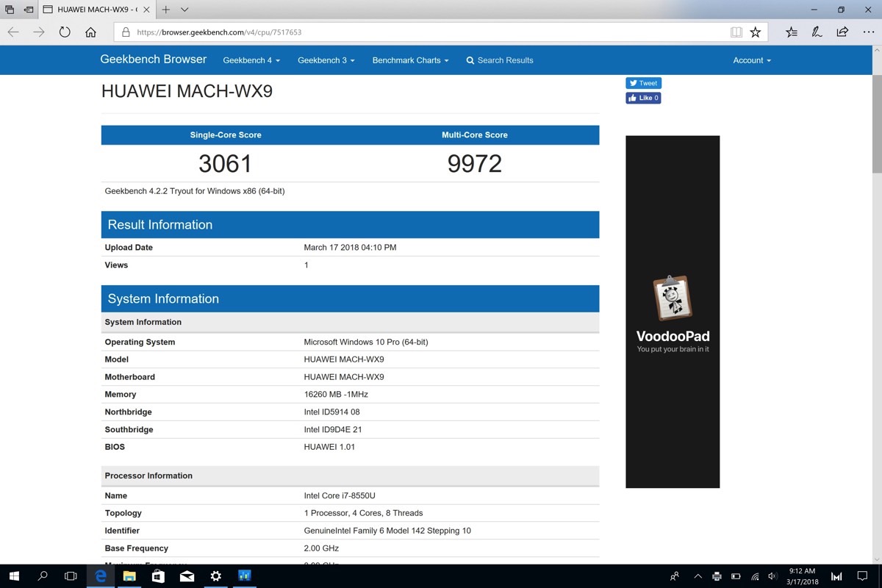Select the single-core score 3061

click(226, 163)
